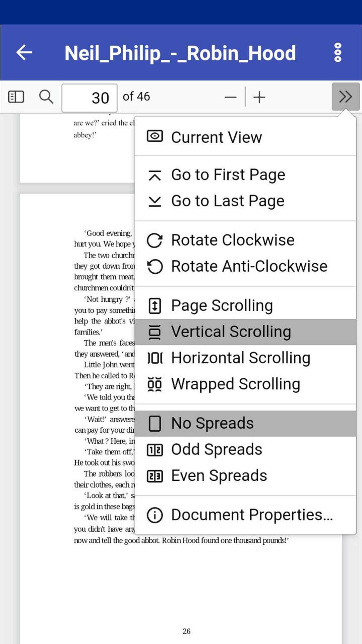Open the three-dot overflow menu
This screenshot has width=362, height=644.
click(x=338, y=53)
